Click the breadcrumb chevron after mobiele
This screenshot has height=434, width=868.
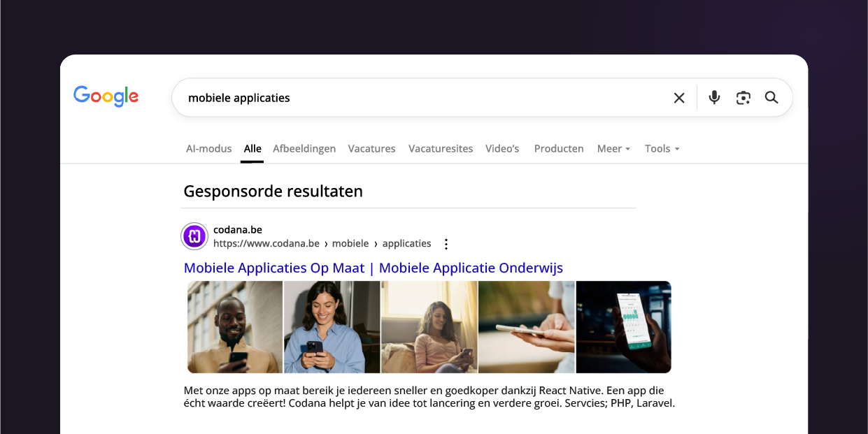tap(374, 243)
